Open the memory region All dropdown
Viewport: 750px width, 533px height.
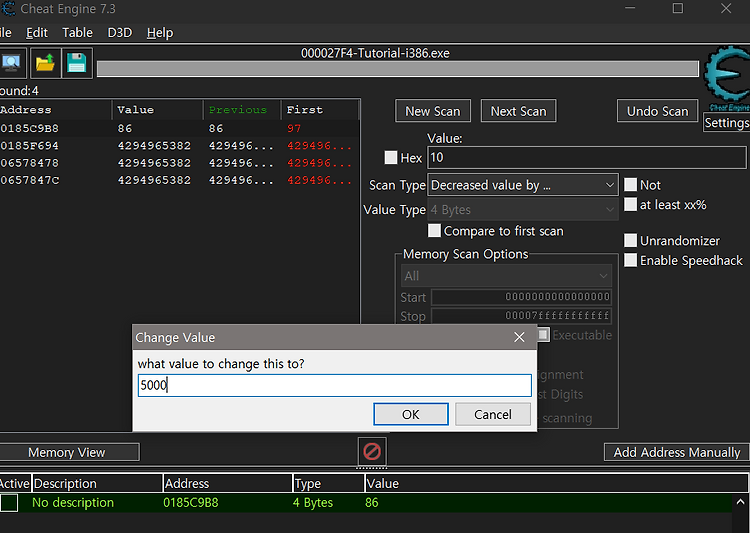click(506, 276)
